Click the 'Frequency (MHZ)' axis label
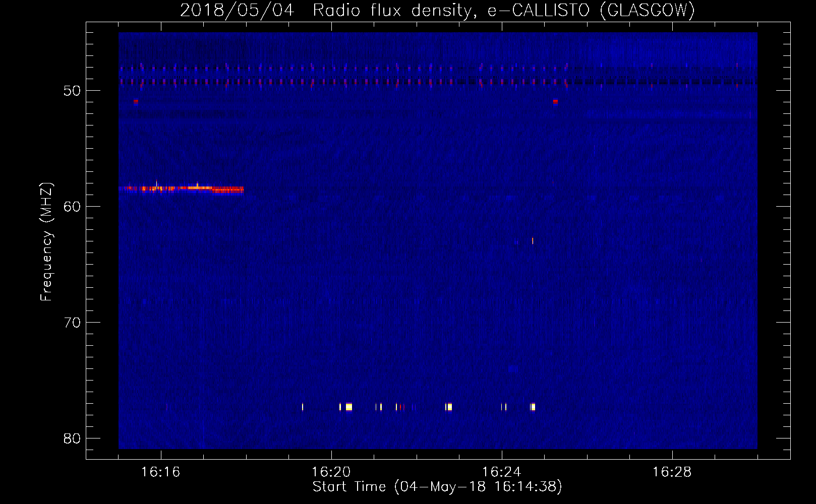Viewport: 816px width, 504px height. (46, 242)
